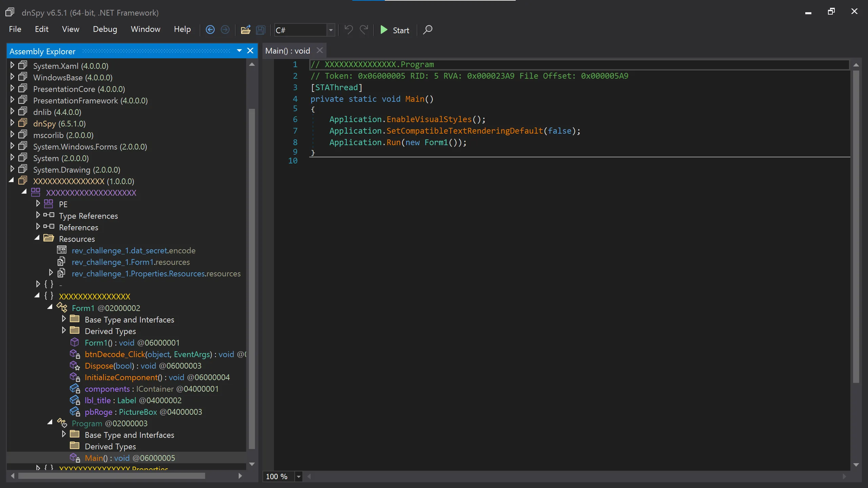Open the 100 % zoom dropdown
Screen dimensions: 868x488
298,476
